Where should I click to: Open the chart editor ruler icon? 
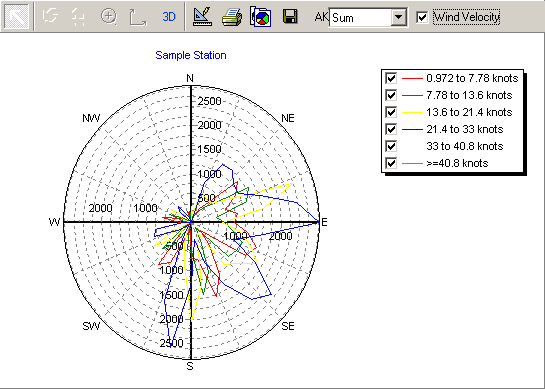[203, 16]
